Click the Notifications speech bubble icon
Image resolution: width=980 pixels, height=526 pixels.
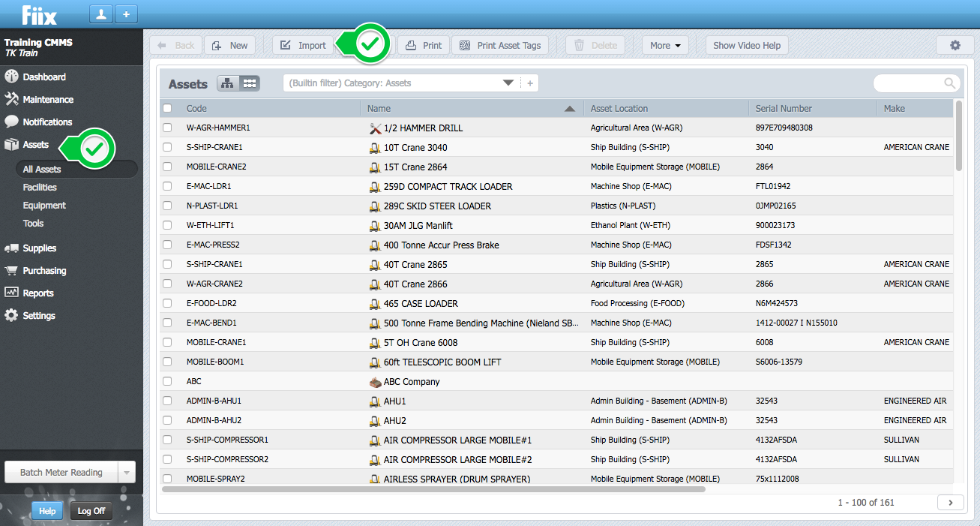click(11, 122)
